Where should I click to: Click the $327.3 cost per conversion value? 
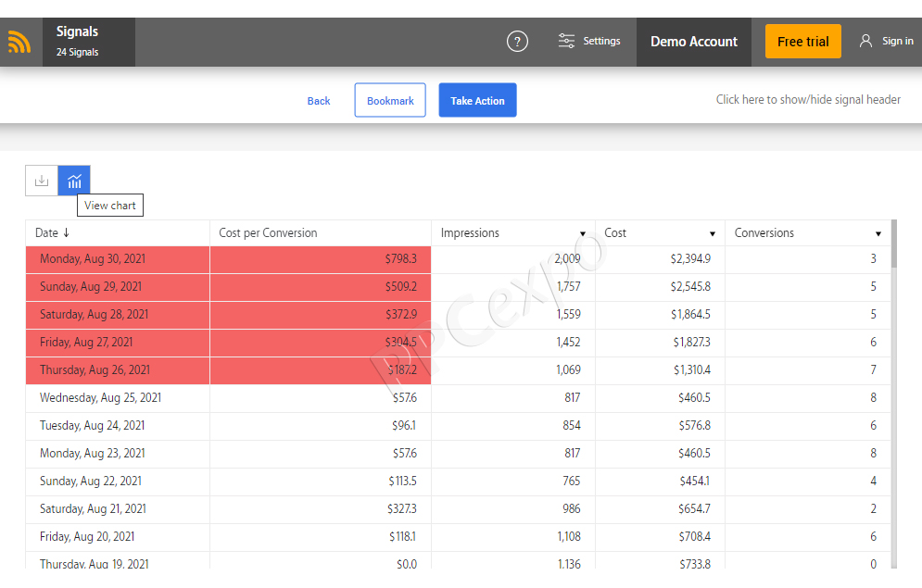pyautogui.click(x=401, y=508)
